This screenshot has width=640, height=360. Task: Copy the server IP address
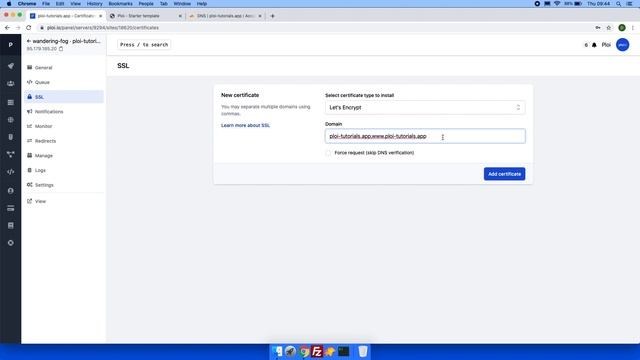point(61,49)
